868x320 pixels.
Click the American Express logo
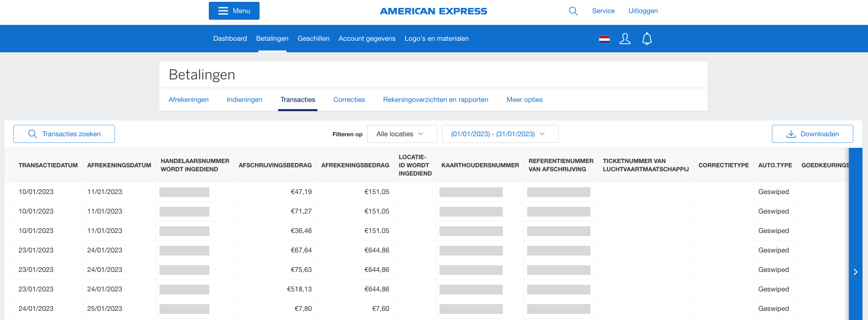pos(433,11)
